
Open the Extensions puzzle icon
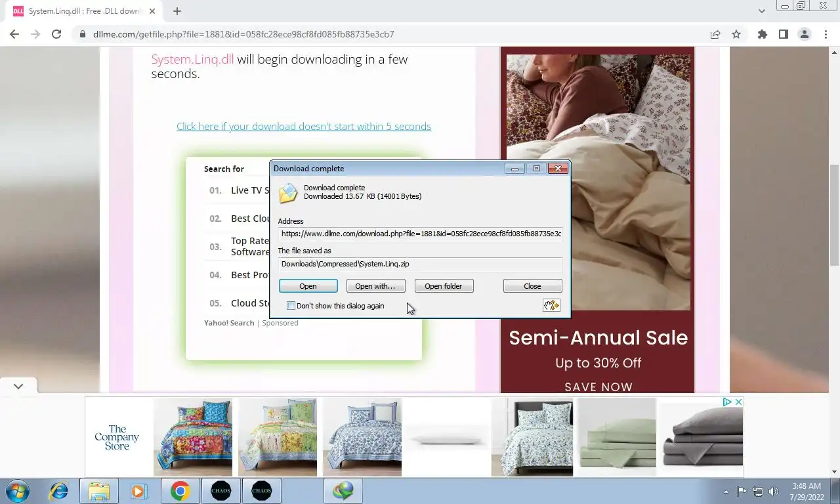[x=762, y=34]
